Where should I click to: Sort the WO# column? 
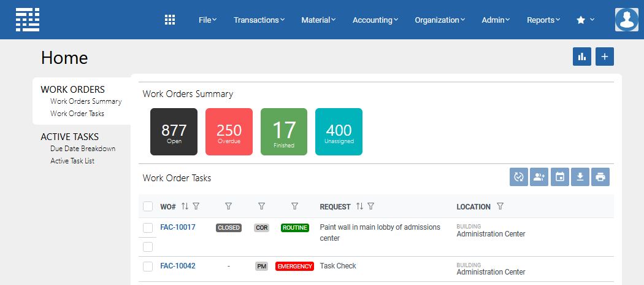(185, 206)
